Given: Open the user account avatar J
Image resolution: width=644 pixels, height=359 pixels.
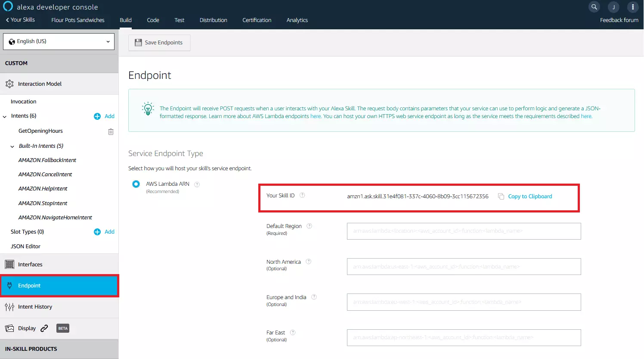Looking at the screenshot, I should [x=613, y=7].
